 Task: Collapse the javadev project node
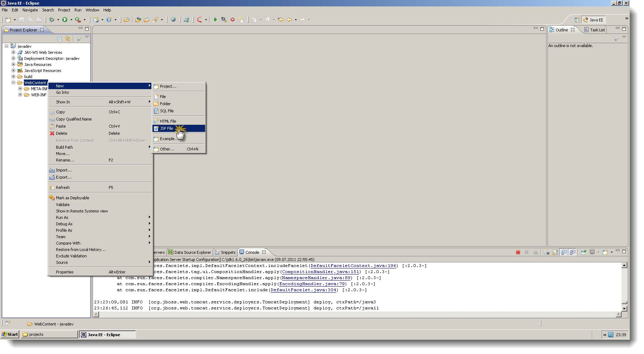pos(6,46)
